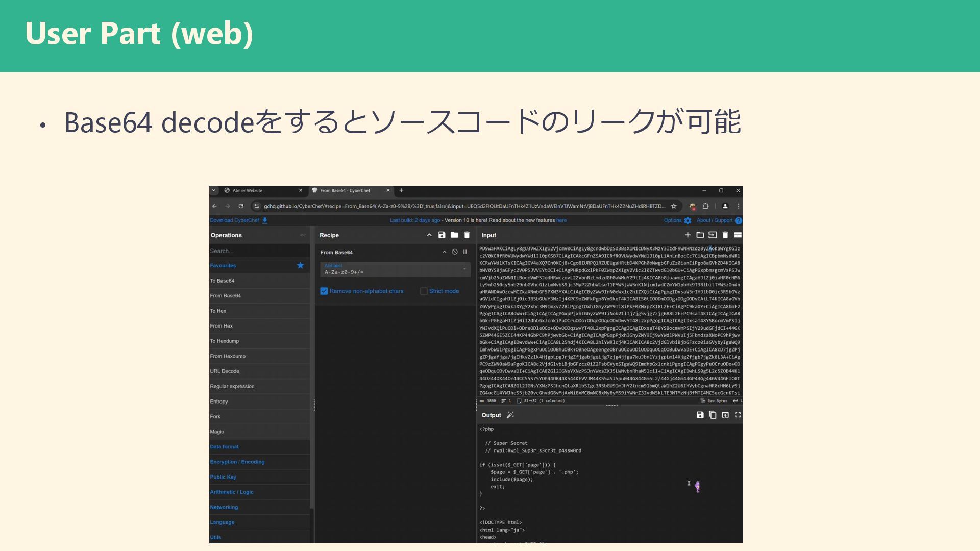980x551 pixels.
Task: Click the Load recipe folder icon
Action: coord(454,235)
